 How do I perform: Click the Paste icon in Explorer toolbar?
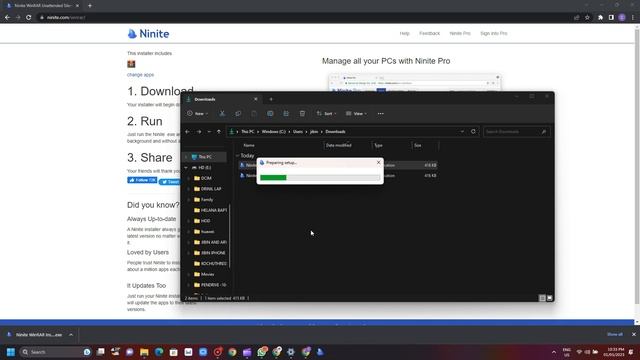pyautogui.click(x=254, y=113)
